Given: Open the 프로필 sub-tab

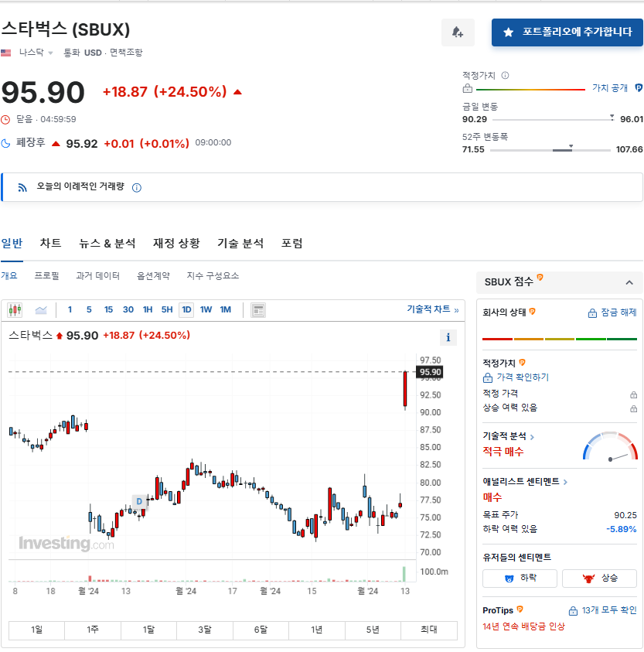Looking at the screenshot, I should coord(46,275).
